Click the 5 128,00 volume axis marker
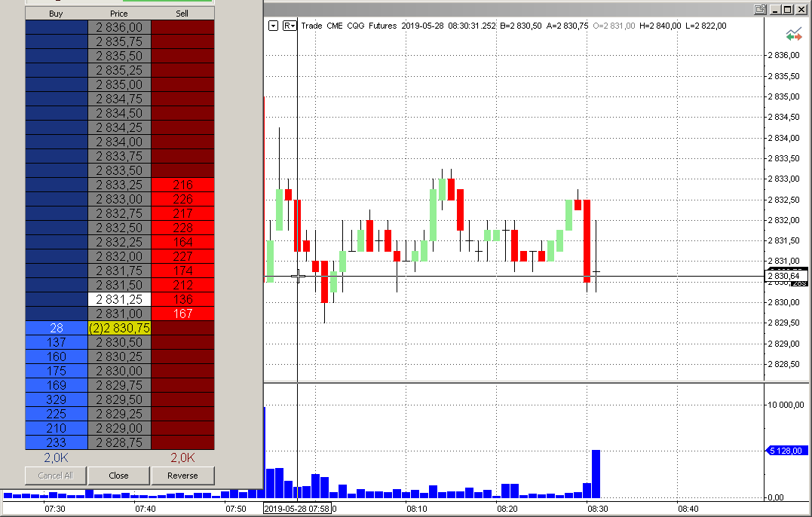 pos(786,451)
